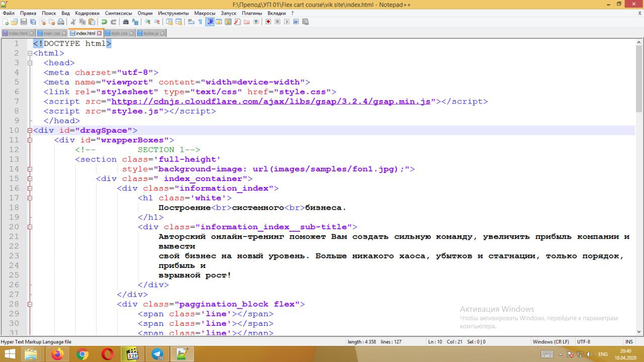Click Run Macro Multiple Times icon
The width and height of the screenshot is (644, 362).
pos(296,22)
